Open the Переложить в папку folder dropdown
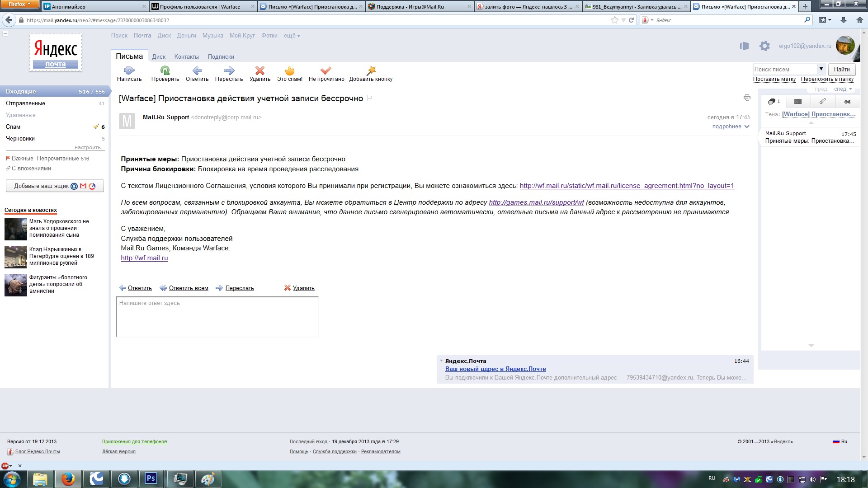Screen dimensions: 868x488 click(x=827, y=79)
